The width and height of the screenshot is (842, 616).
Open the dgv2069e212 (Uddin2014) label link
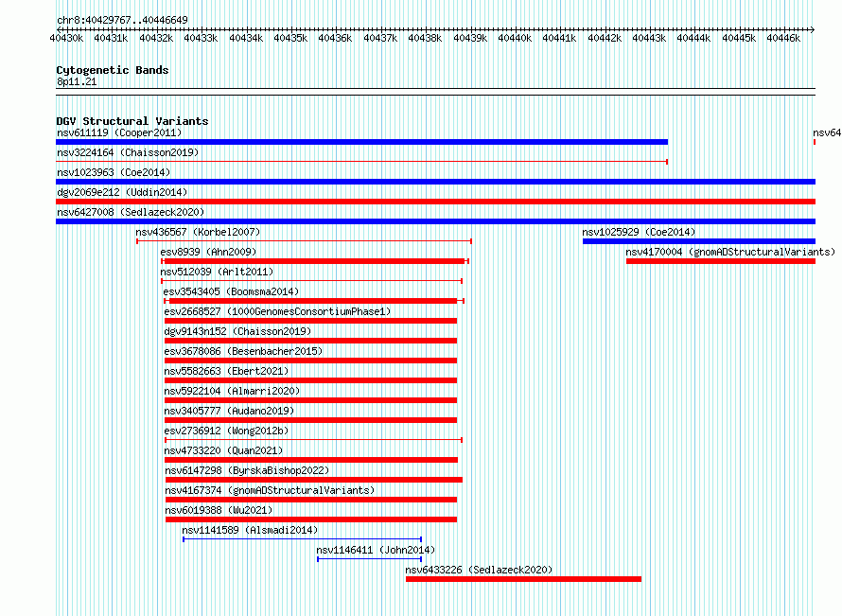(122, 192)
